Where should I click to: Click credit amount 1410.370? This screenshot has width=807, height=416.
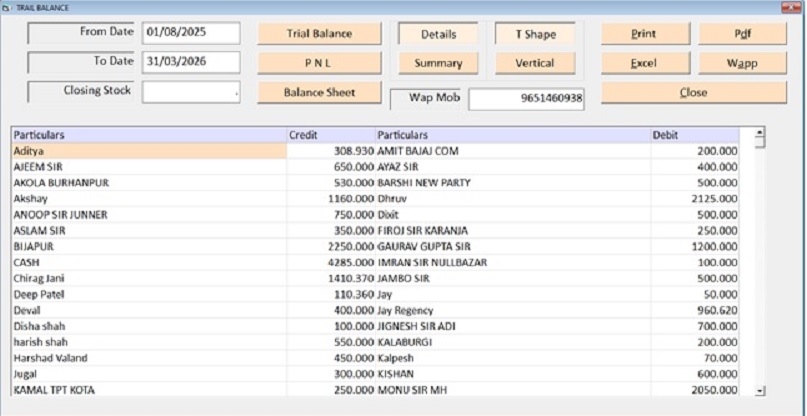[350, 279]
